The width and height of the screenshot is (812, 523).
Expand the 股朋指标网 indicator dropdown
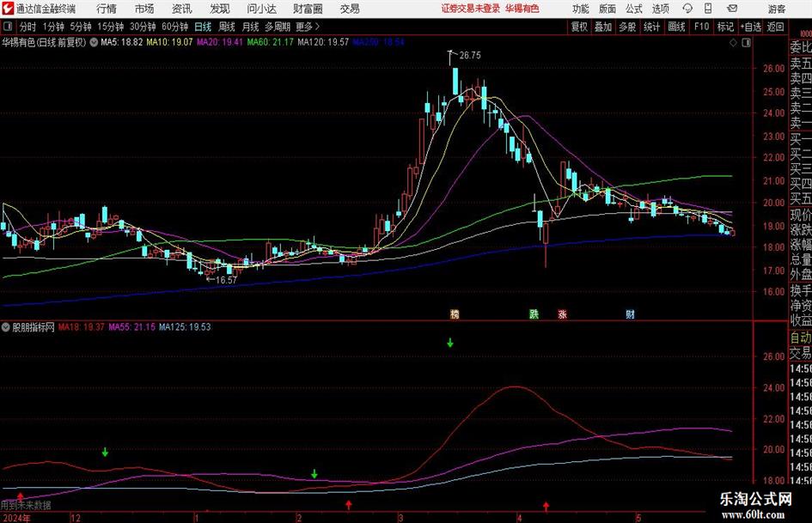point(6,326)
